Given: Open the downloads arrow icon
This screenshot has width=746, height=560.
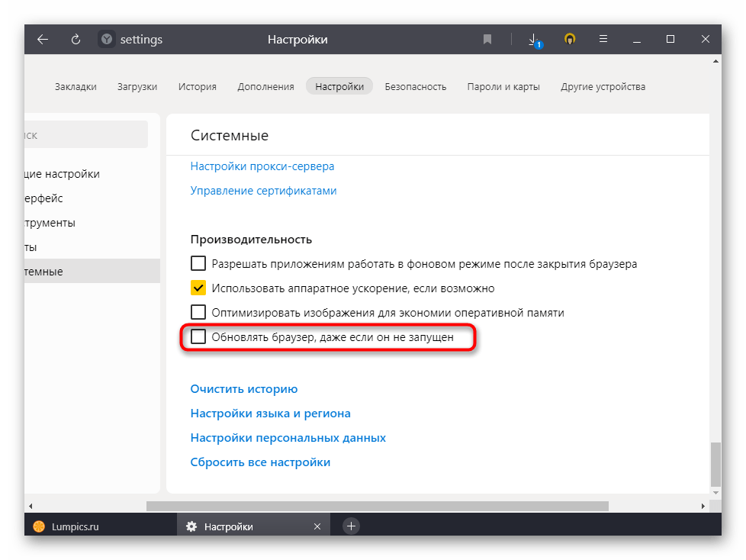Looking at the screenshot, I should [x=534, y=40].
